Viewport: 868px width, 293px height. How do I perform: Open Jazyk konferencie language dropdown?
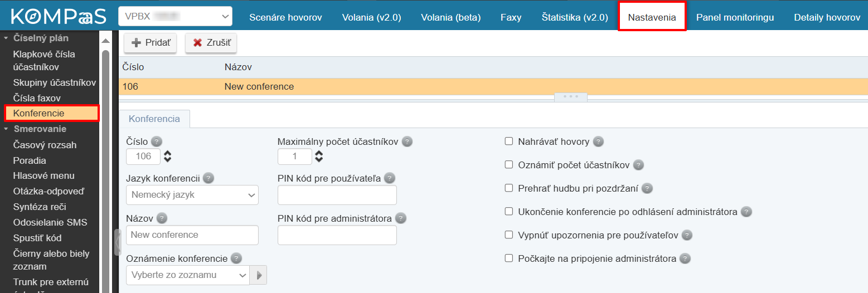(192, 195)
